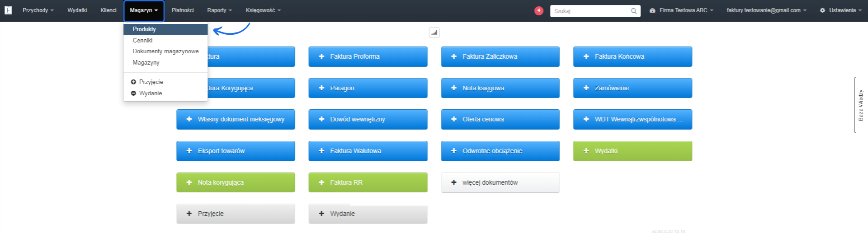Click the Odwrotne obciążenie button
Image resolution: width=868 pixels, height=233 pixels.
[x=500, y=151]
